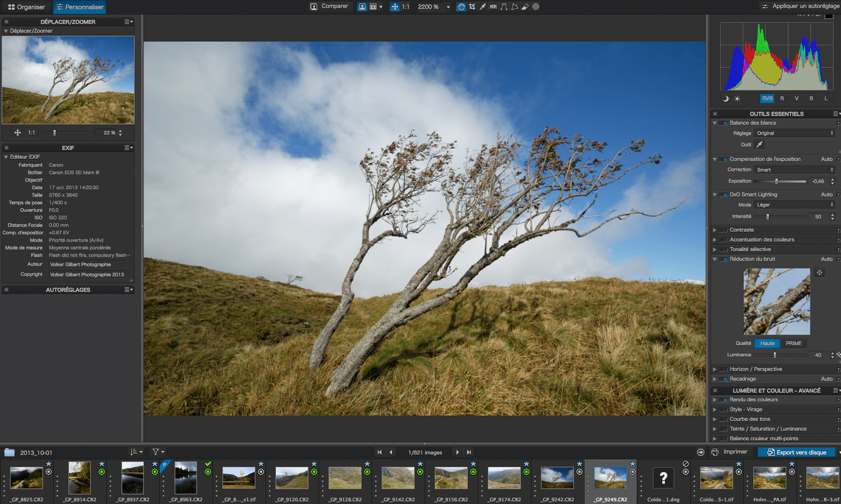The image size is (841, 504).
Task: Disable the DxO Smart Lighting switch
Action: pos(724,194)
